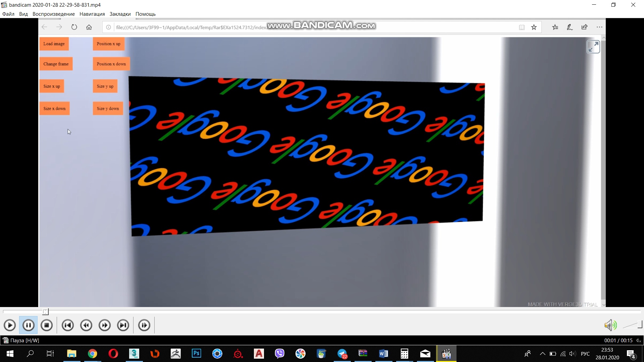The height and width of the screenshot is (362, 644).
Task: Click the Size y up button
Action: click(105, 86)
